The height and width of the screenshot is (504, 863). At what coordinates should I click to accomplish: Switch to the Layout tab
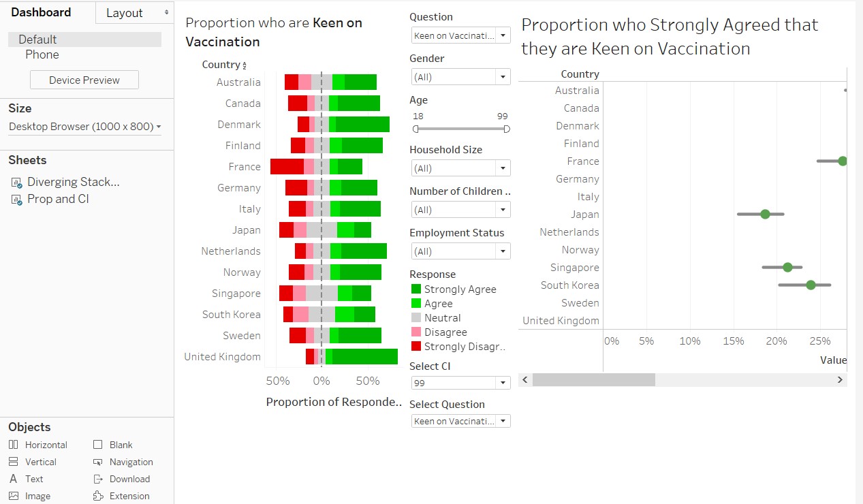124,12
